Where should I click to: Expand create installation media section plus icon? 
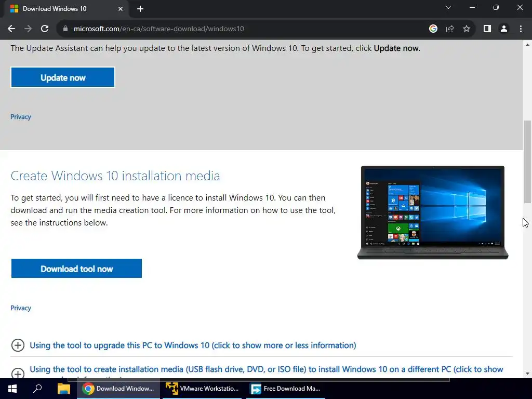(x=18, y=373)
